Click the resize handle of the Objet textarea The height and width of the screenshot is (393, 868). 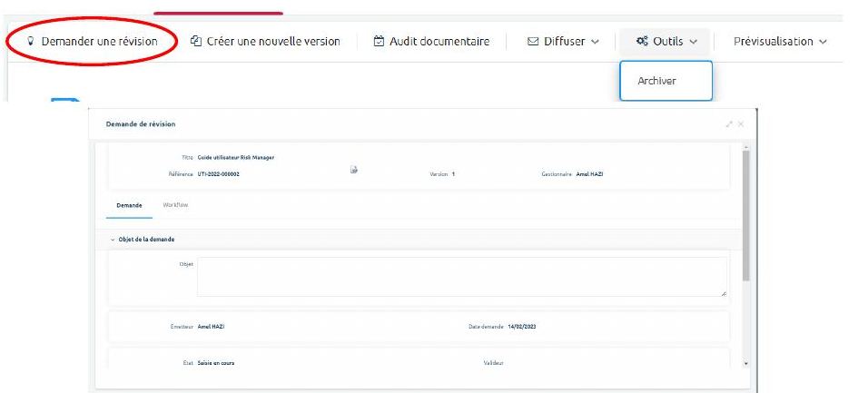tap(724, 293)
